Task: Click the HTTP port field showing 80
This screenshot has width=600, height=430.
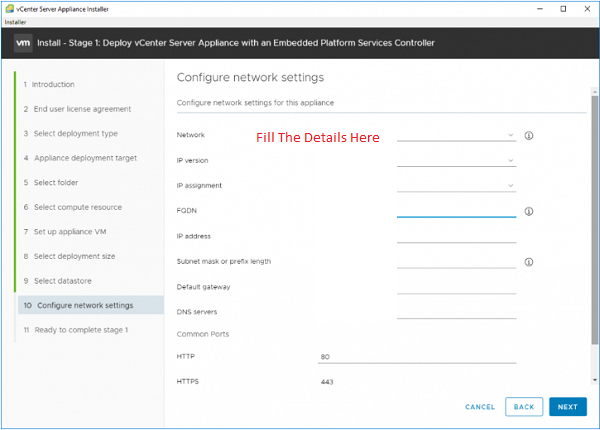Action: tap(417, 357)
